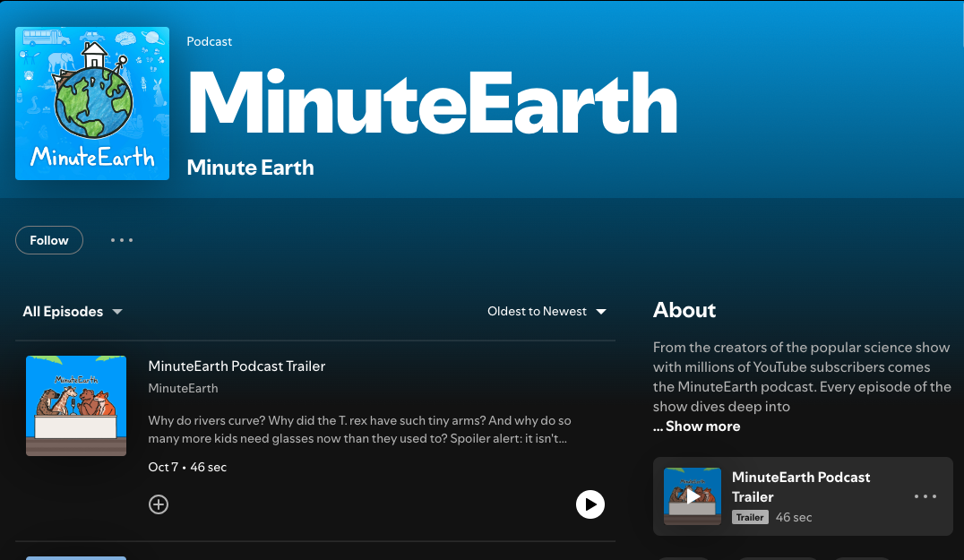
Task: Click the Trailer badge label
Action: (x=750, y=518)
